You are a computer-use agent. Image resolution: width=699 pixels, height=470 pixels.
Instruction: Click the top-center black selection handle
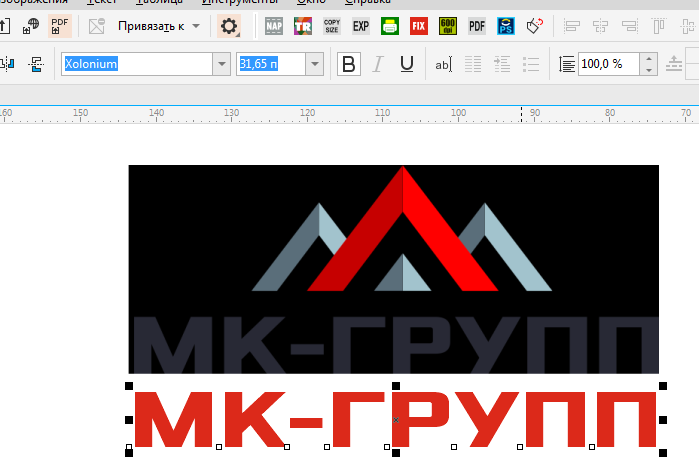tap(396, 386)
